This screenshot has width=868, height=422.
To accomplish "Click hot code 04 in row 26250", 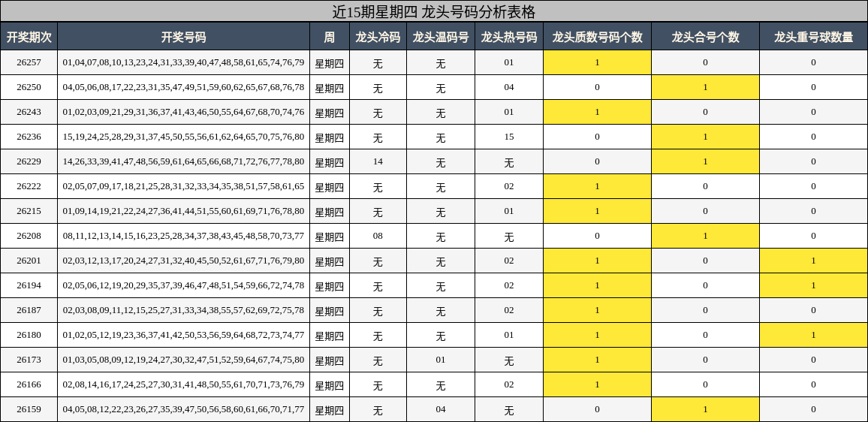I will point(509,88).
